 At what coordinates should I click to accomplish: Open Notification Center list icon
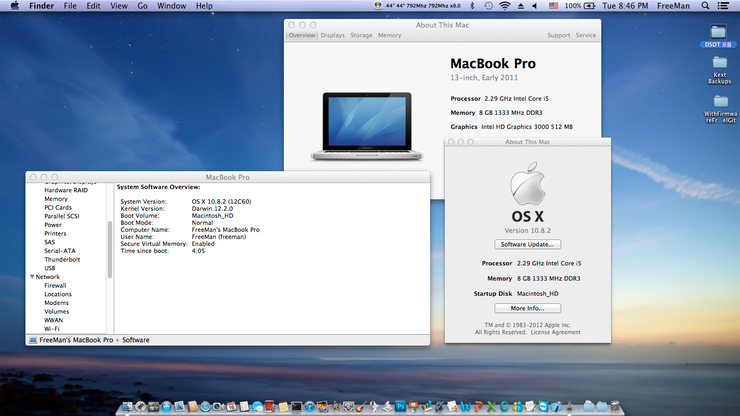723,6
